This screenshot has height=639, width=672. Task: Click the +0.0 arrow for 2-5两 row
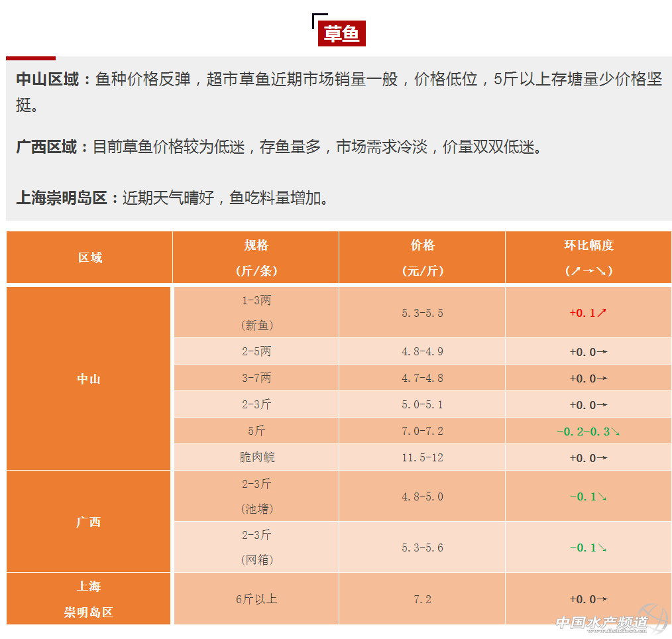pos(588,352)
